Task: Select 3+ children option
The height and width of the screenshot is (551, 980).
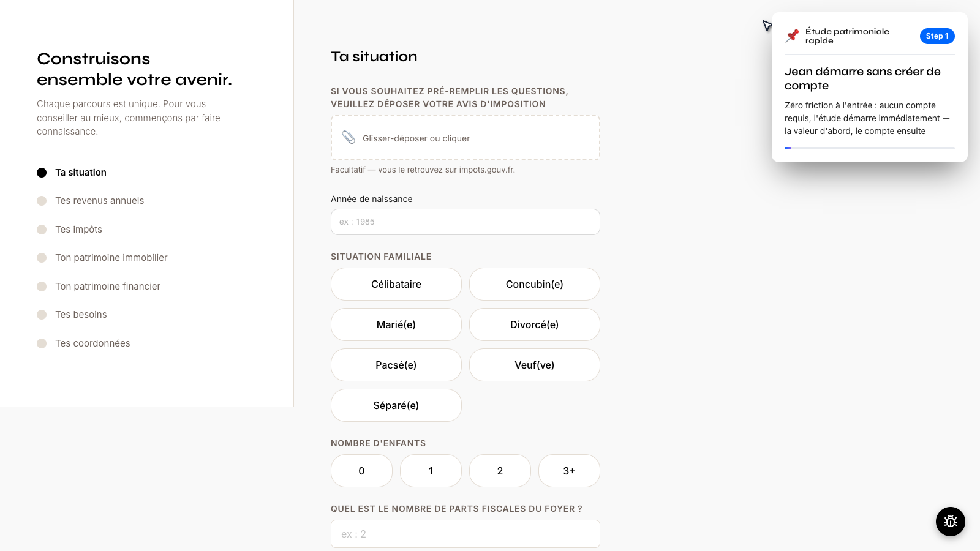Action: 569,471
